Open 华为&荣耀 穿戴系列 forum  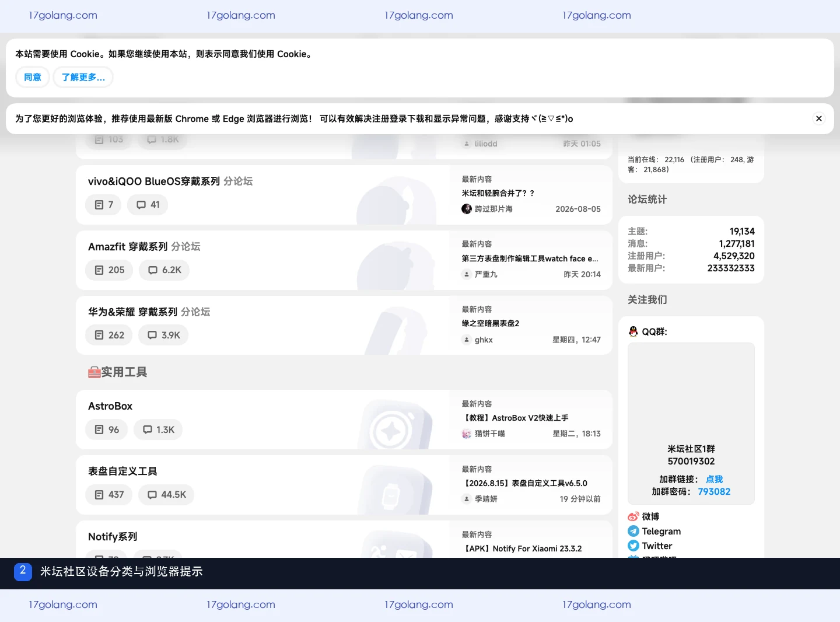(x=132, y=312)
